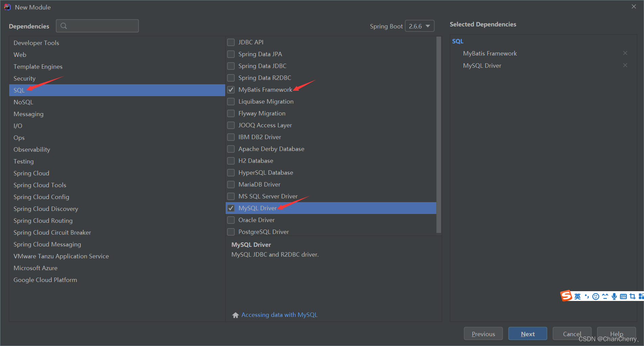Image resolution: width=644 pixels, height=346 pixels.
Task: Check the JDBC API checkbox
Action: point(231,42)
